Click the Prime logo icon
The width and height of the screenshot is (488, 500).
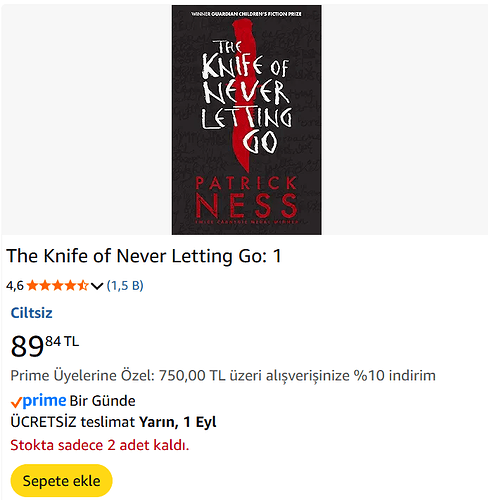(44, 401)
